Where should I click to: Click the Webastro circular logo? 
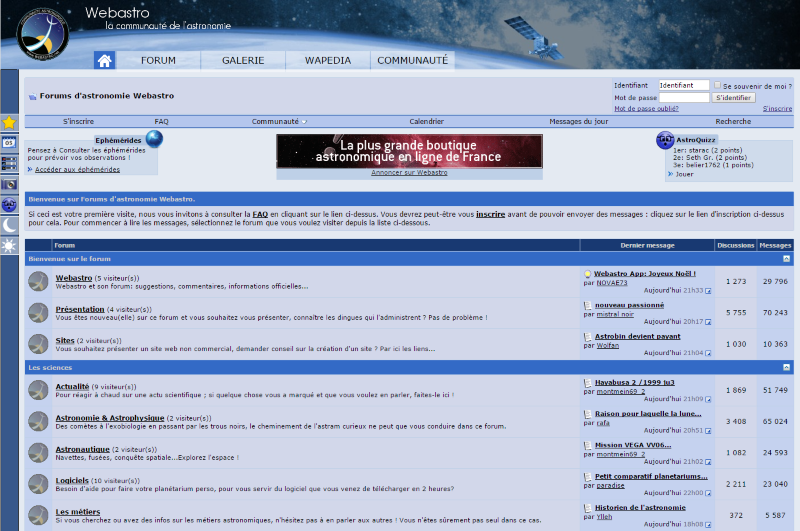(42, 34)
